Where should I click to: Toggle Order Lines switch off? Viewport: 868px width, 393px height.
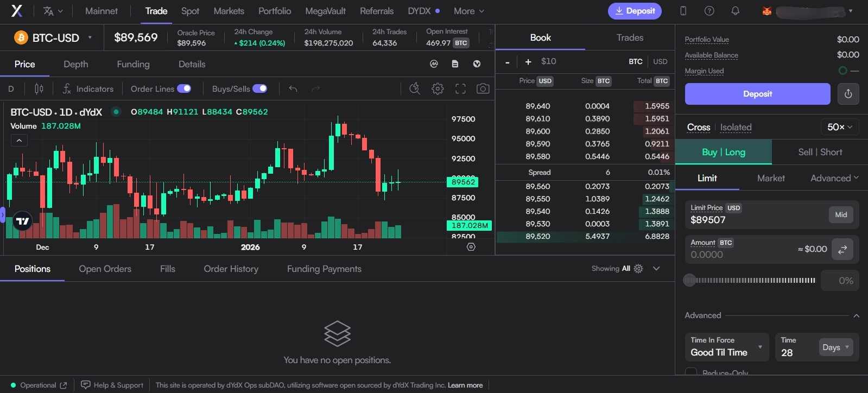[x=184, y=88]
